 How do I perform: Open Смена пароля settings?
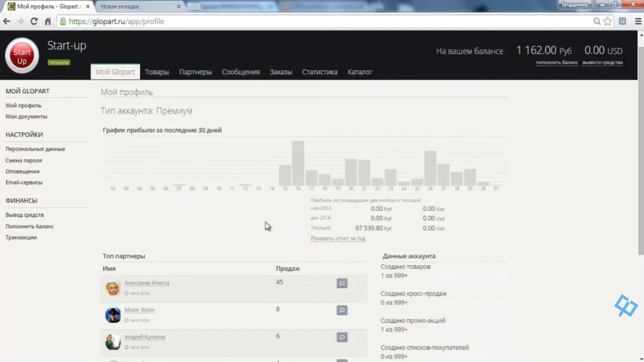24,161
